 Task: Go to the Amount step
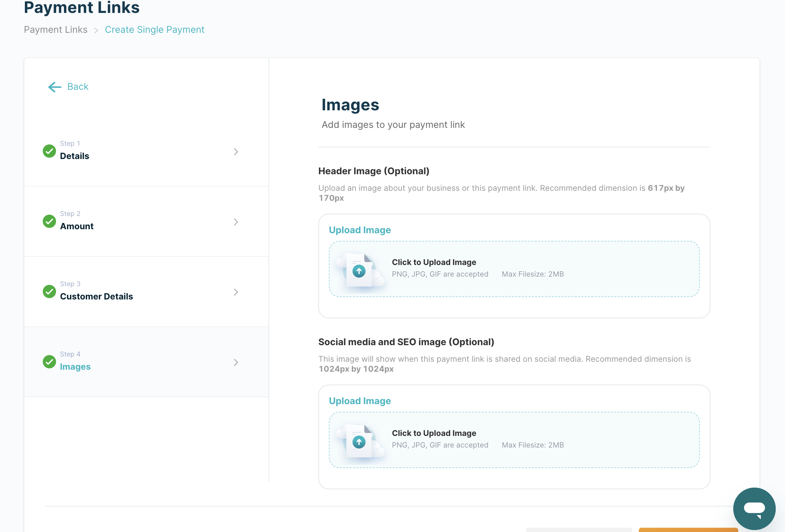(x=77, y=226)
